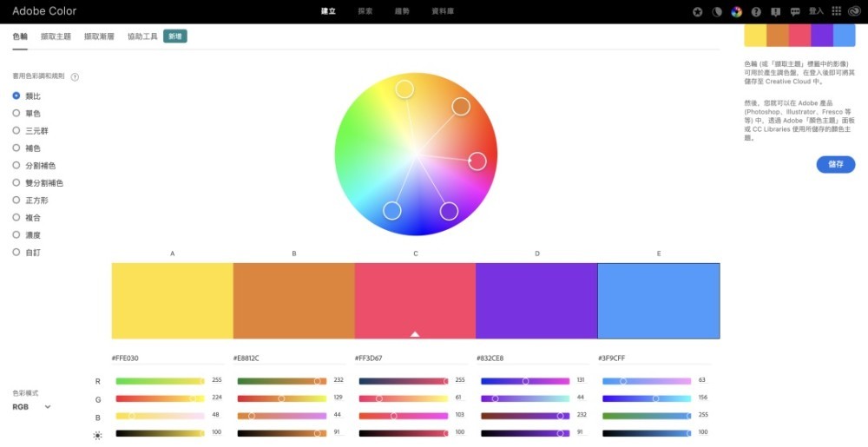
Task: Click G value 156 field
Action: [x=703, y=398]
